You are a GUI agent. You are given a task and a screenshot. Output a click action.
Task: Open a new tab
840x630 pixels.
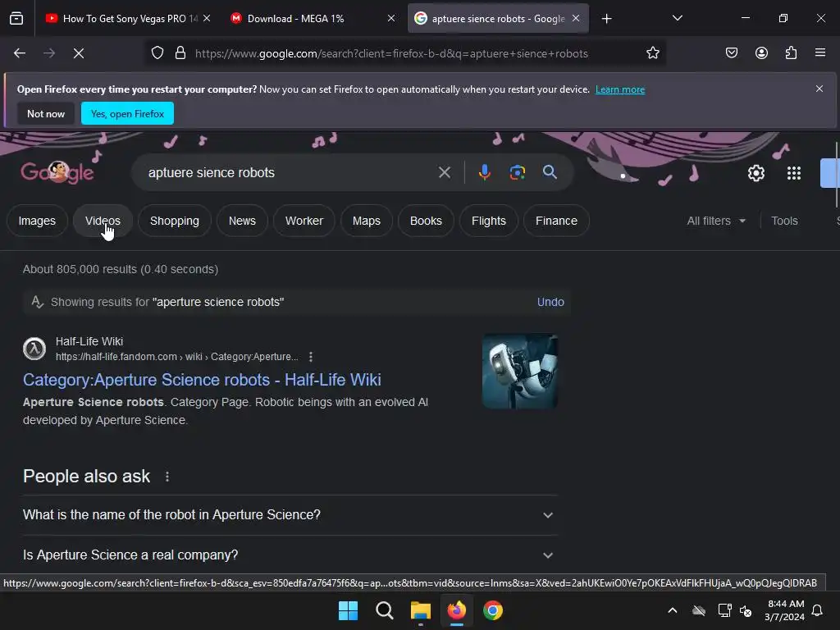coord(606,19)
